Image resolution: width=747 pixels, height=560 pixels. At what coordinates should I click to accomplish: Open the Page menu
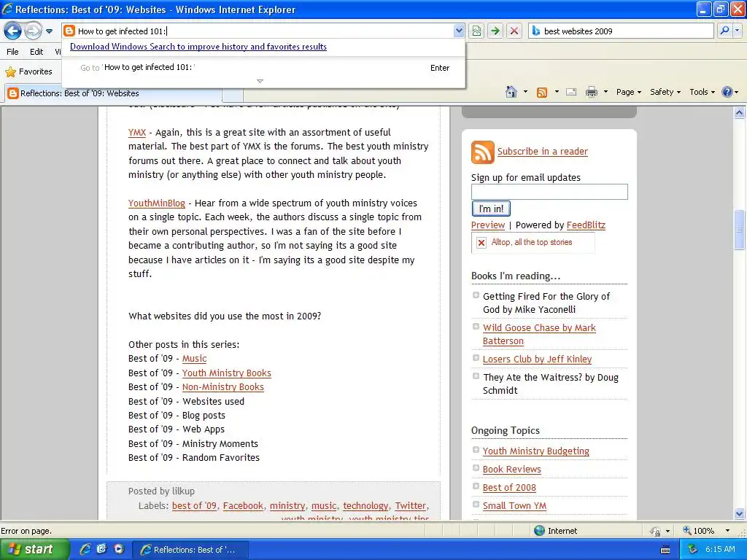[x=629, y=92]
